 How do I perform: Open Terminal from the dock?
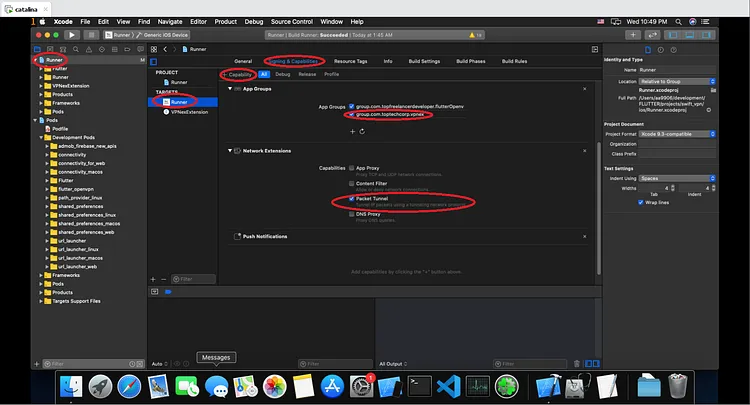(x=419, y=386)
